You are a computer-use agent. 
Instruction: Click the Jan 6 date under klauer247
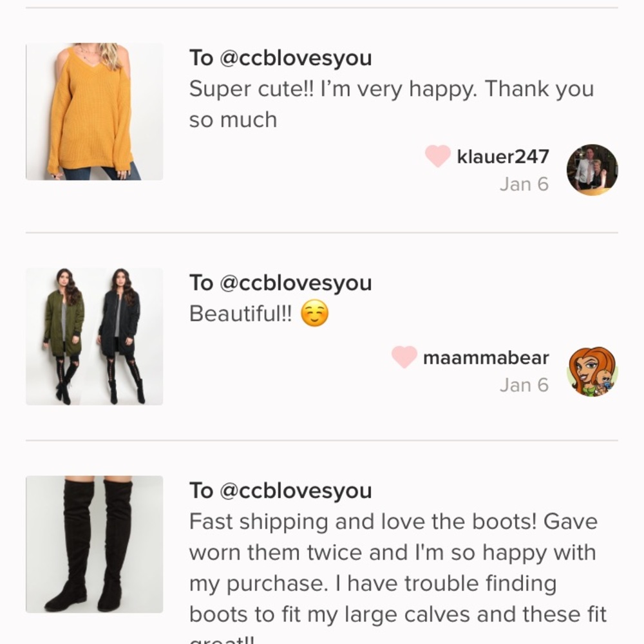525,184
